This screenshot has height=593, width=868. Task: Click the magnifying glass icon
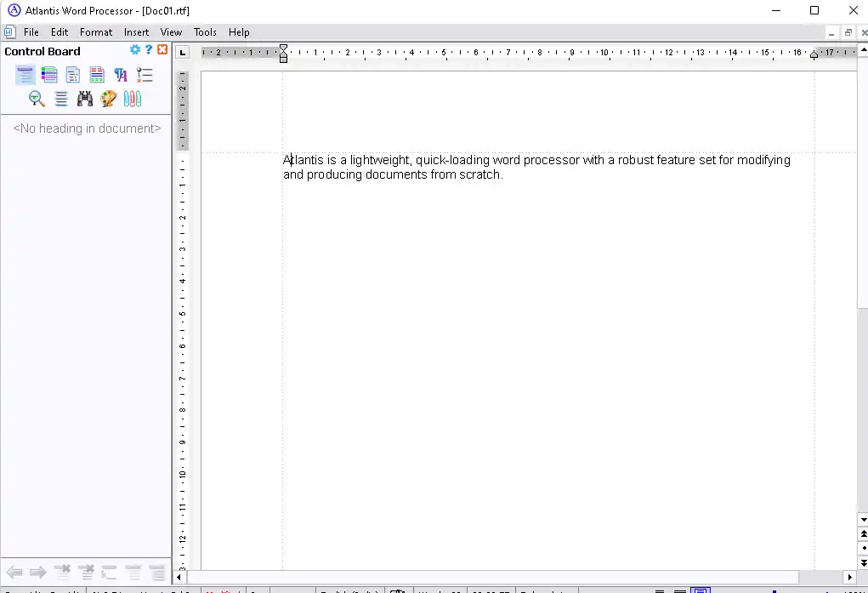click(37, 99)
